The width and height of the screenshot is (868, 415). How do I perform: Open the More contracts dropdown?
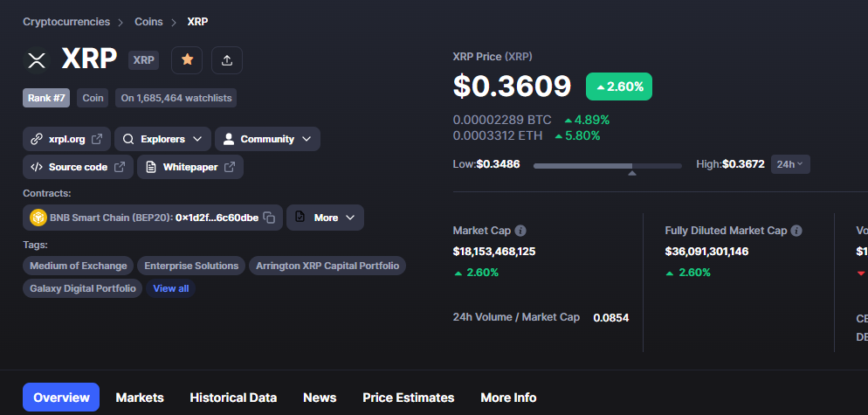point(326,218)
